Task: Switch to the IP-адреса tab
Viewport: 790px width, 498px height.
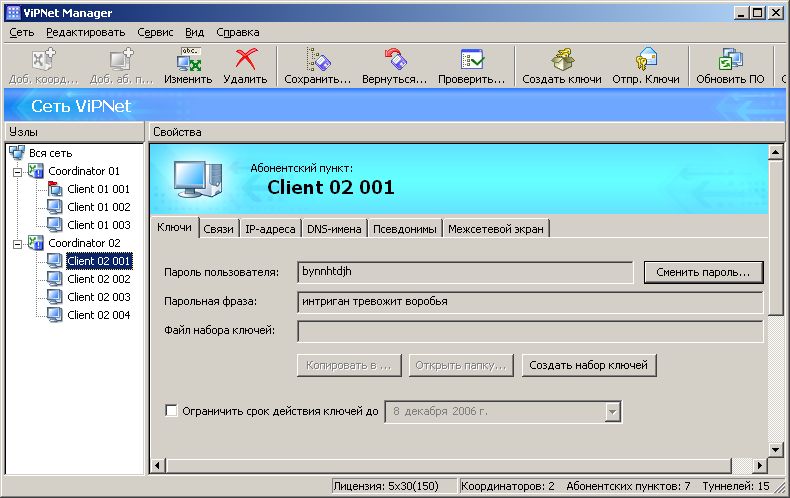Action: point(270,229)
